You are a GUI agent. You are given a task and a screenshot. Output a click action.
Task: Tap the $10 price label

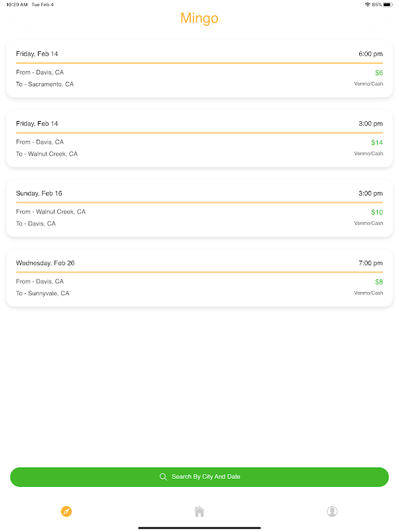coord(377,212)
